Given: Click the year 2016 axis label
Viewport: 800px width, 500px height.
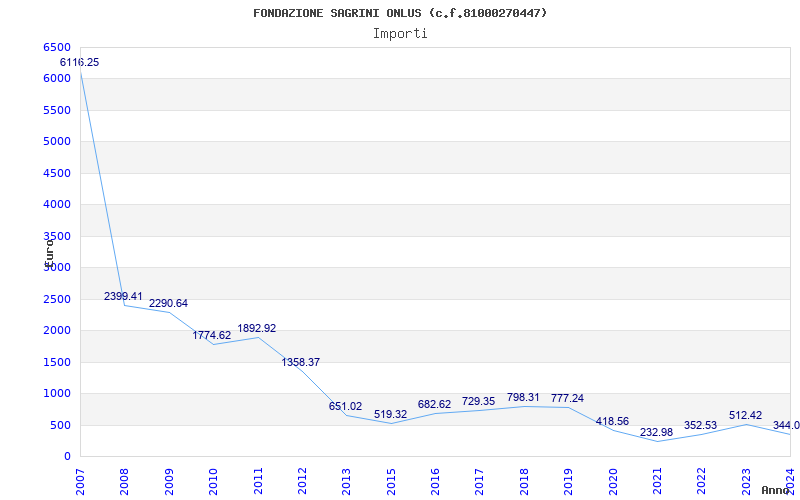Looking at the screenshot, I should (x=435, y=482).
